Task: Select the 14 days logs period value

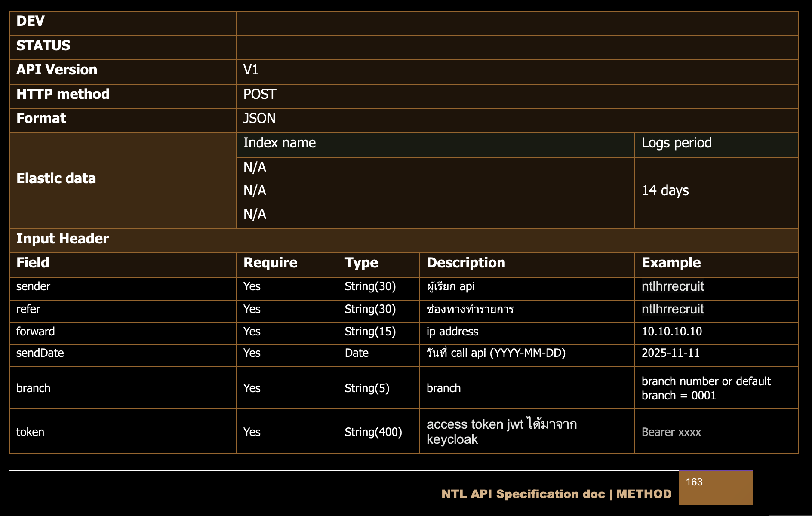Action: click(x=665, y=190)
